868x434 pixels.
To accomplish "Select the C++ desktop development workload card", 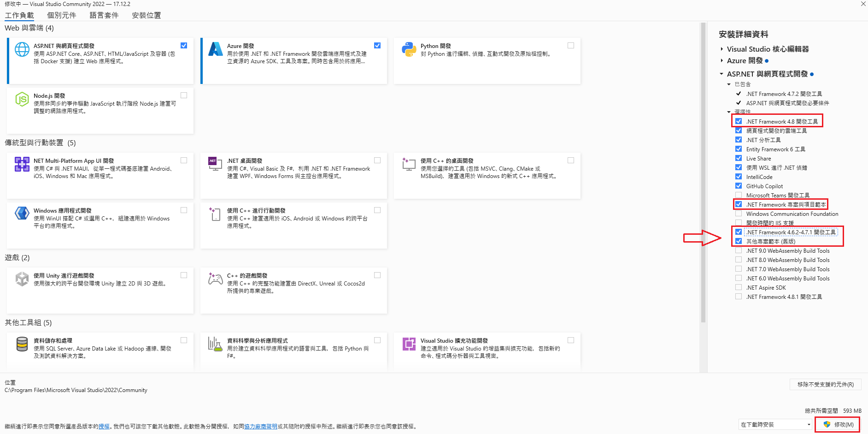I will click(487, 176).
